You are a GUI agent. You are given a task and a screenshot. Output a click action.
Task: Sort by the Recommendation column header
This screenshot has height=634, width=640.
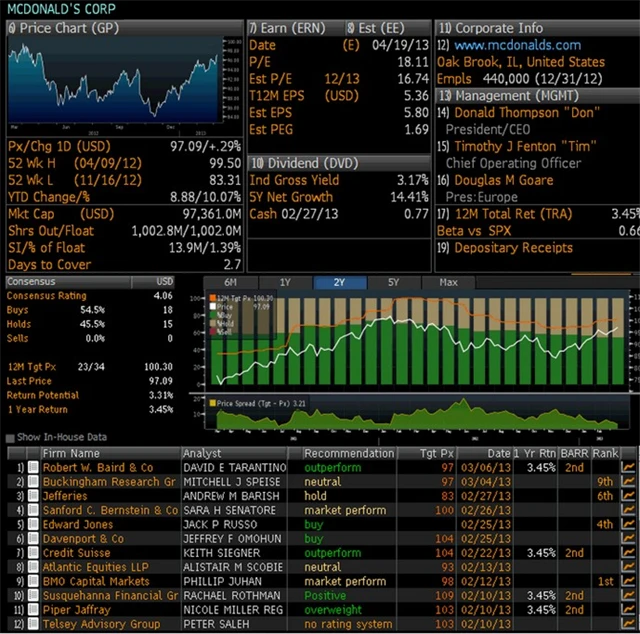click(x=350, y=453)
